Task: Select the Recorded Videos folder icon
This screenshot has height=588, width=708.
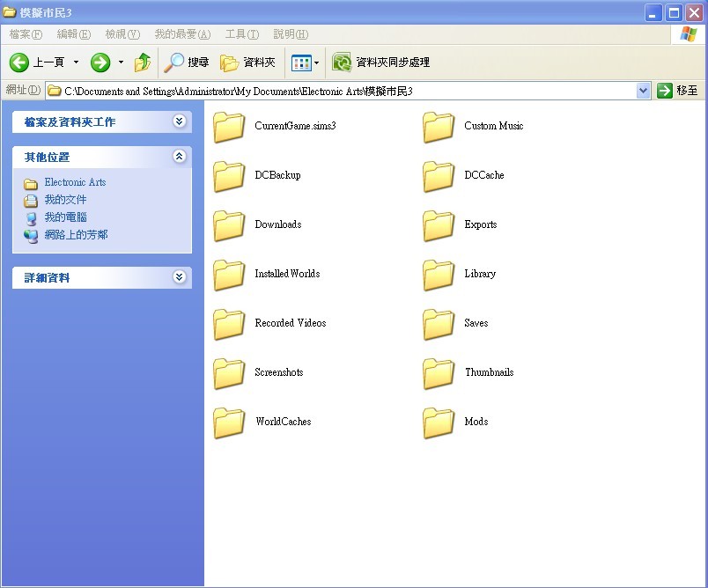Action: [x=229, y=324]
